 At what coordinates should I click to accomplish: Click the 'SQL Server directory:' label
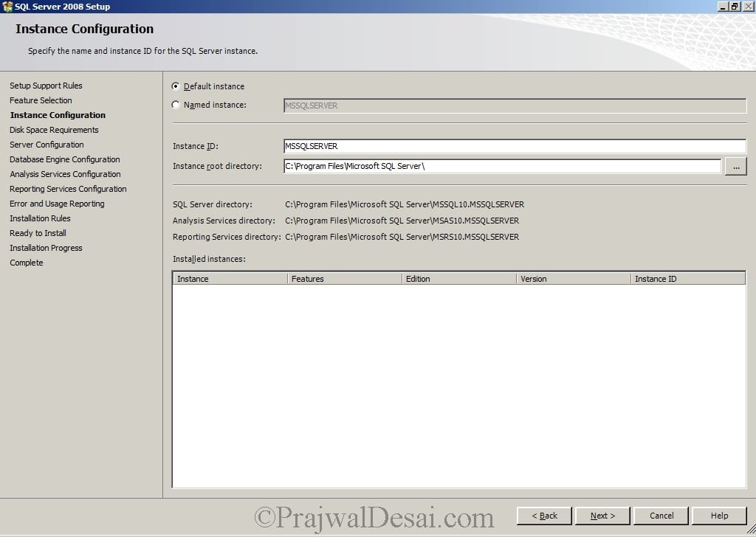(213, 204)
